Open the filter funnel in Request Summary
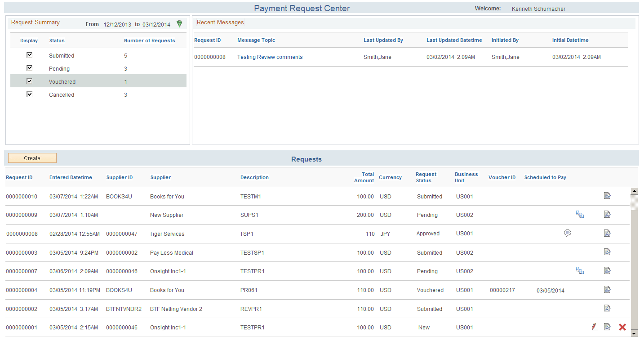Viewport: 644px width, 342px height. pos(179,24)
